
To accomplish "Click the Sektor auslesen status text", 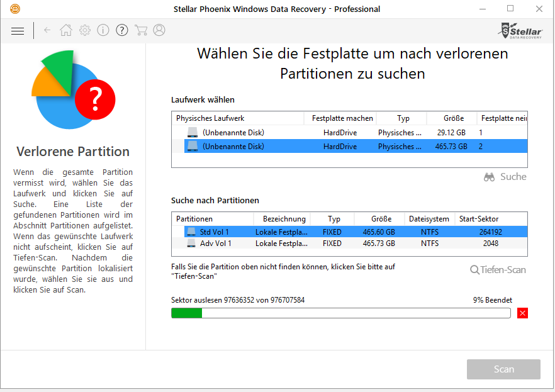I will pyautogui.click(x=238, y=300).
